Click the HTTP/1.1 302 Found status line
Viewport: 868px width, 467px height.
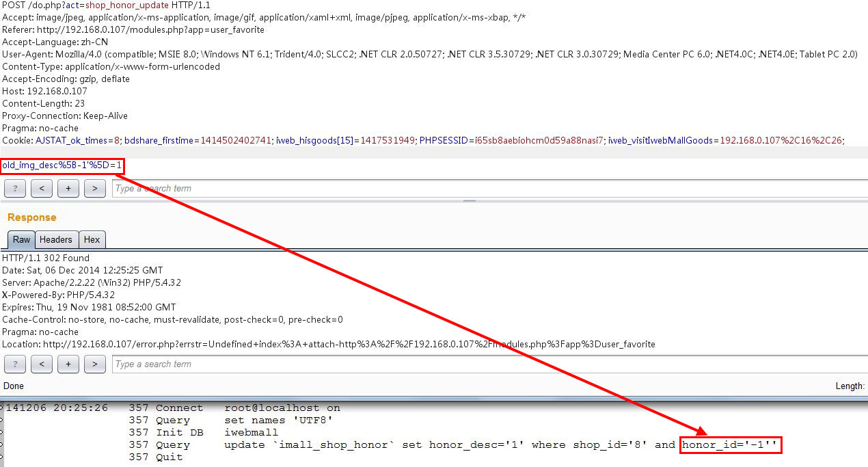click(46, 258)
